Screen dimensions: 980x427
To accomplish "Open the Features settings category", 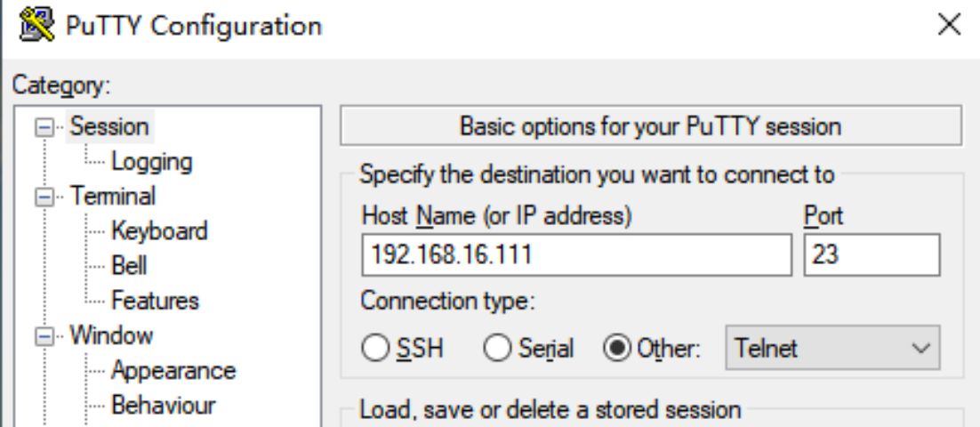I will point(155,301).
